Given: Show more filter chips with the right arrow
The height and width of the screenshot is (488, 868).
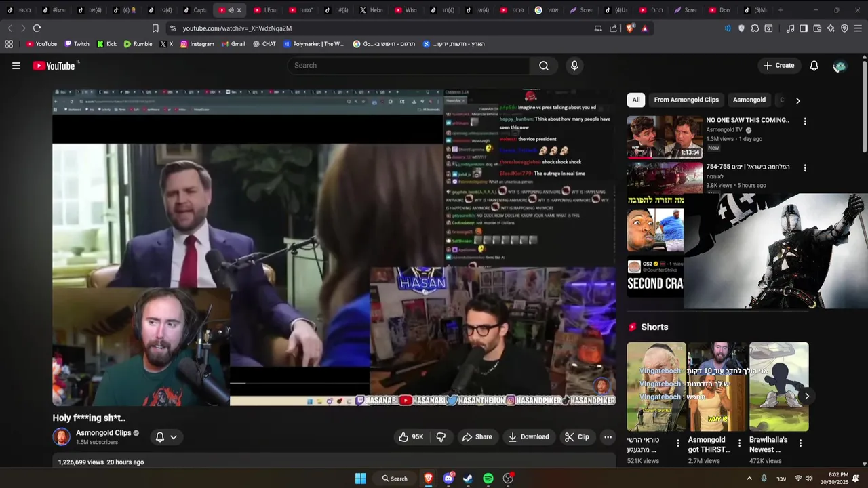Looking at the screenshot, I should pos(797,100).
